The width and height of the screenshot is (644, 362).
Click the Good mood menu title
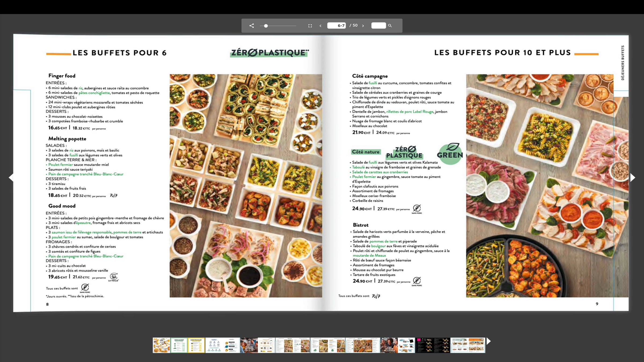pos(62,206)
